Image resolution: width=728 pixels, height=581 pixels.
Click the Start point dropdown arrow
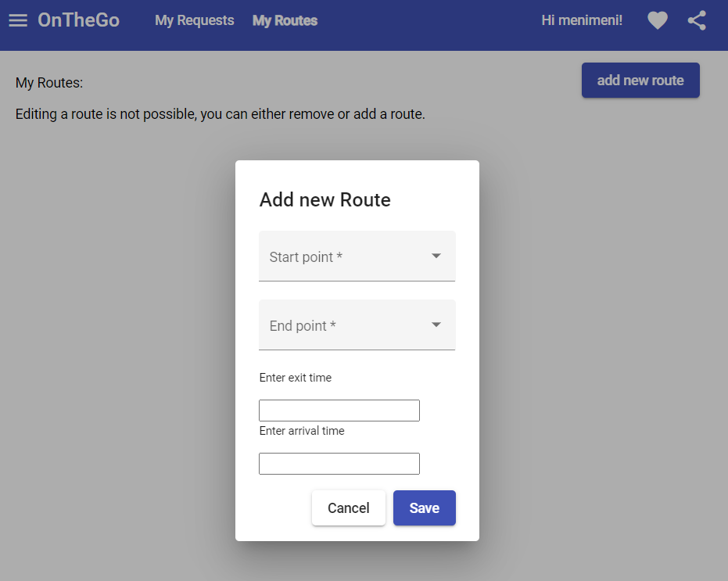tap(436, 256)
